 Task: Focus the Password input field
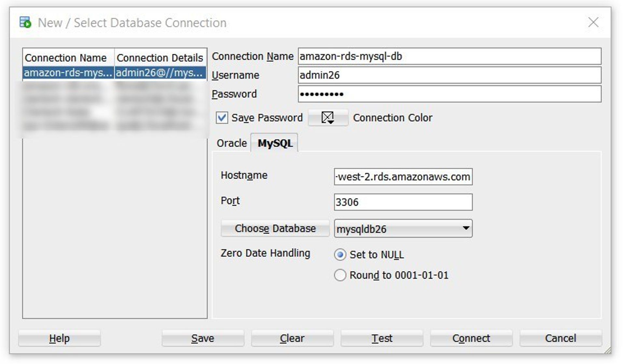(449, 94)
